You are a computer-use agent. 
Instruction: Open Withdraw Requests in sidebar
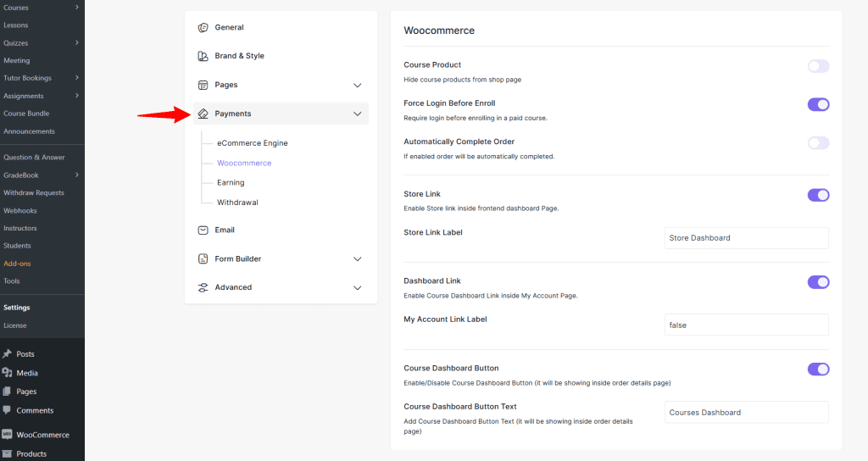(x=34, y=192)
